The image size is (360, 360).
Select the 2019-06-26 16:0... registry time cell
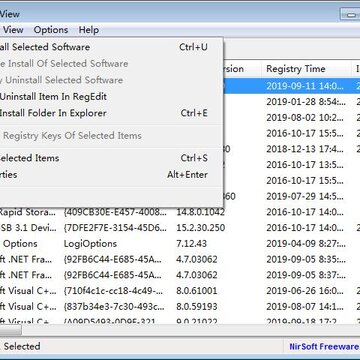(x=305, y=291)
